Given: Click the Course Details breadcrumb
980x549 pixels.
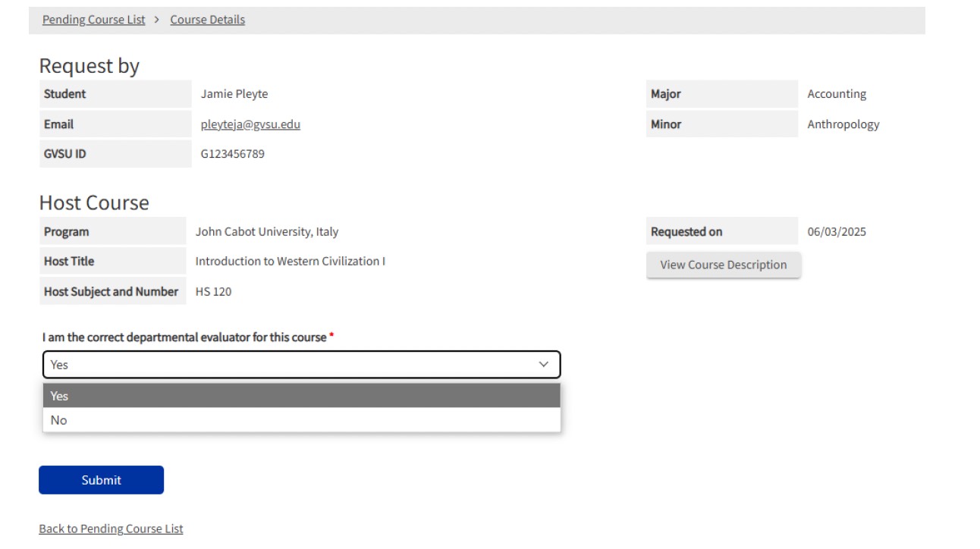Looking at the screenshot, I should tap(207, 20).
